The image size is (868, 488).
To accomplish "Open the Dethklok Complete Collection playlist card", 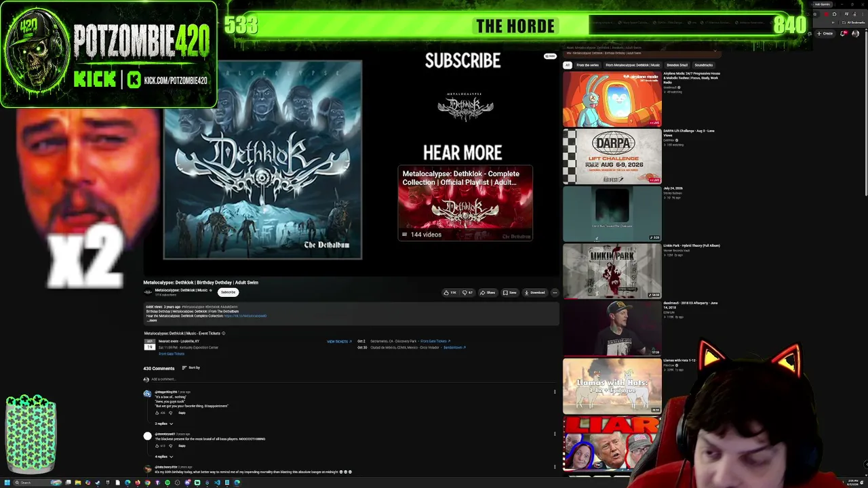I will (465, 203).
